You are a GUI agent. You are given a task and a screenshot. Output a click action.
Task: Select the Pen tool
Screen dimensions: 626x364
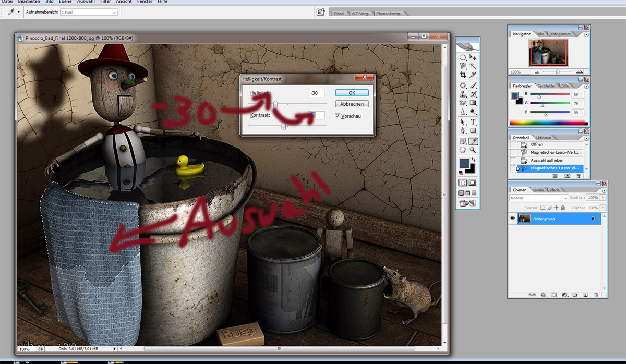point(463,130)
